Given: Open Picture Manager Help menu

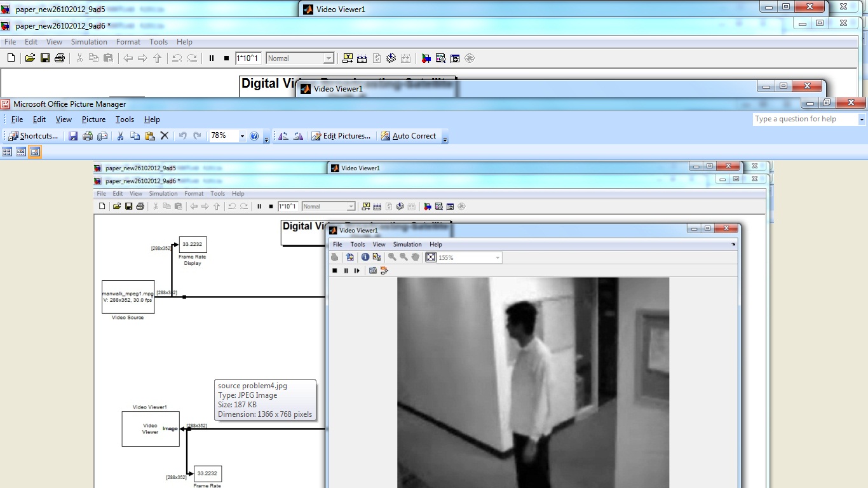Looking at the screenshot, I should 152,119.
